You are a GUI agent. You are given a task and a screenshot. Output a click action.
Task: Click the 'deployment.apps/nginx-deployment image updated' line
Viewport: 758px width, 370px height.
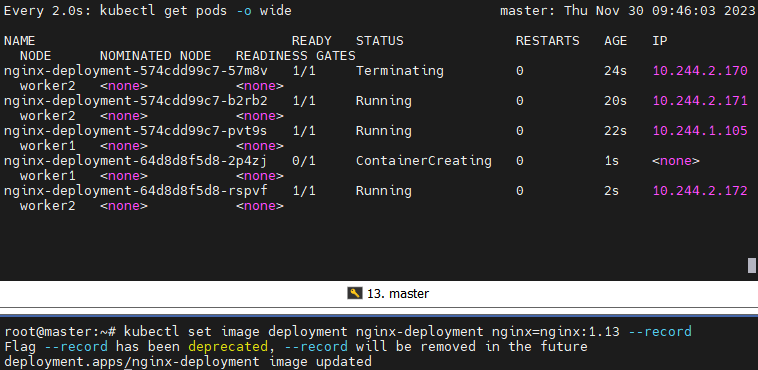[x=188, y=361]
